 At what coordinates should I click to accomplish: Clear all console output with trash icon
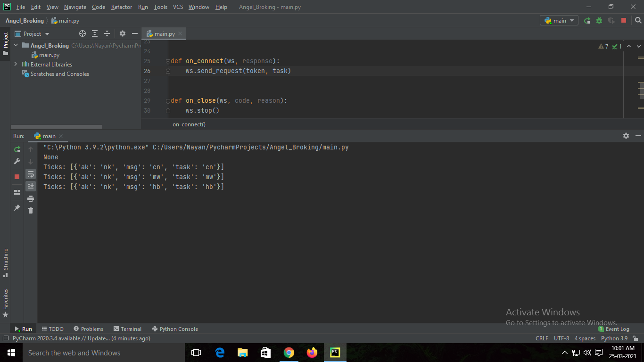[x=31, y=211]
